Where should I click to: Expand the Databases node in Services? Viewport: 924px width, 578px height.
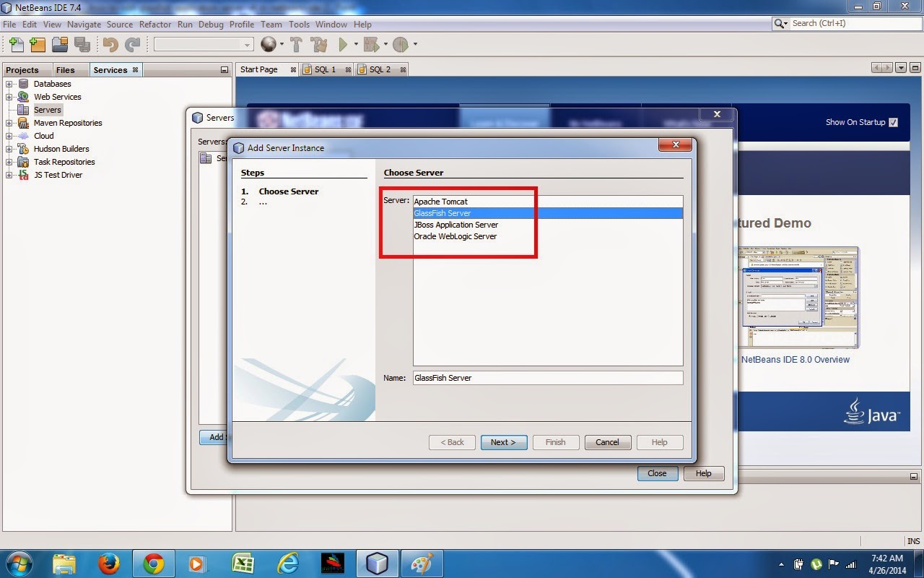click(x=9, y=84)
